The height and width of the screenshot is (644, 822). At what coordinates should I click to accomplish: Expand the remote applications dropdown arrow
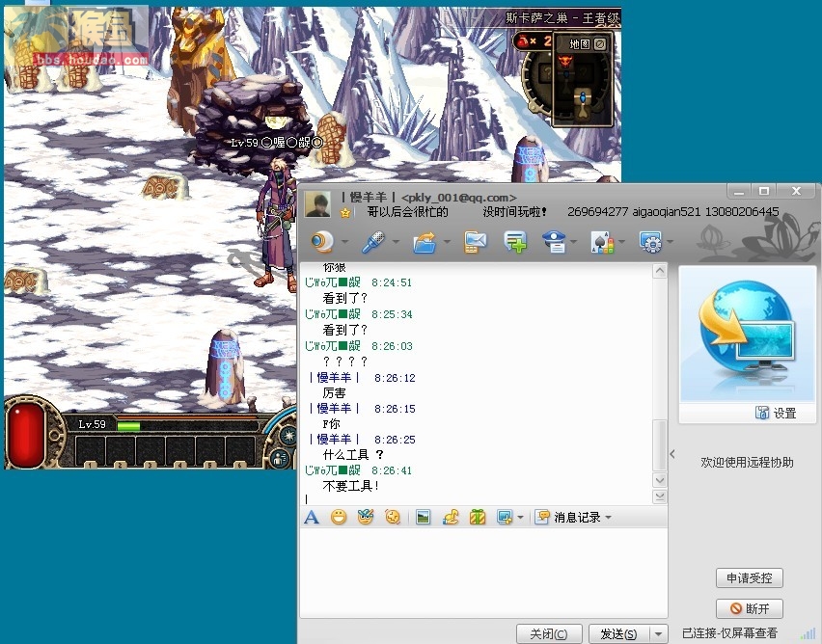pyautogui.click(x=670, y=242)
